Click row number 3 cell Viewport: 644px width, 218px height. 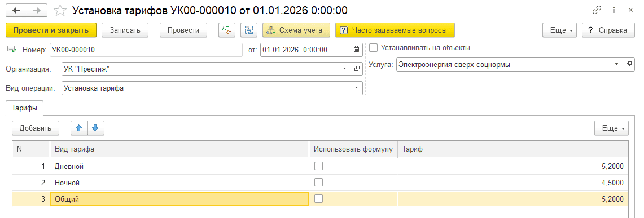click(31, 199)
